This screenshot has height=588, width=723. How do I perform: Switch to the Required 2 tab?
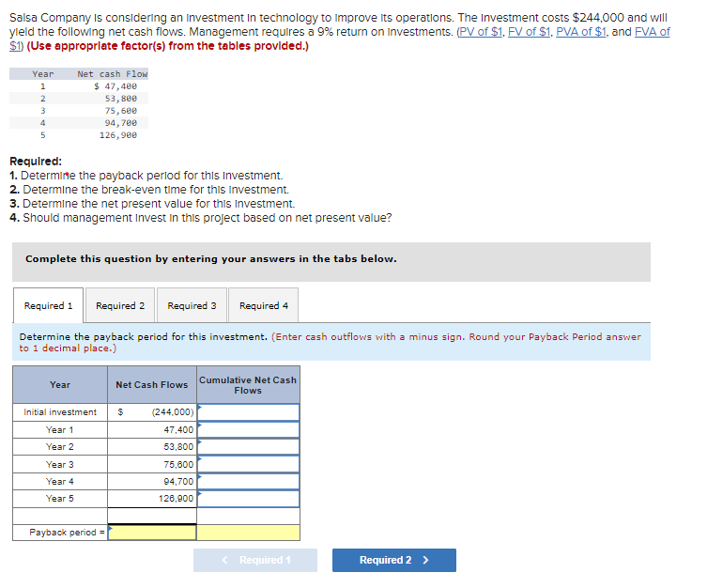120,306
